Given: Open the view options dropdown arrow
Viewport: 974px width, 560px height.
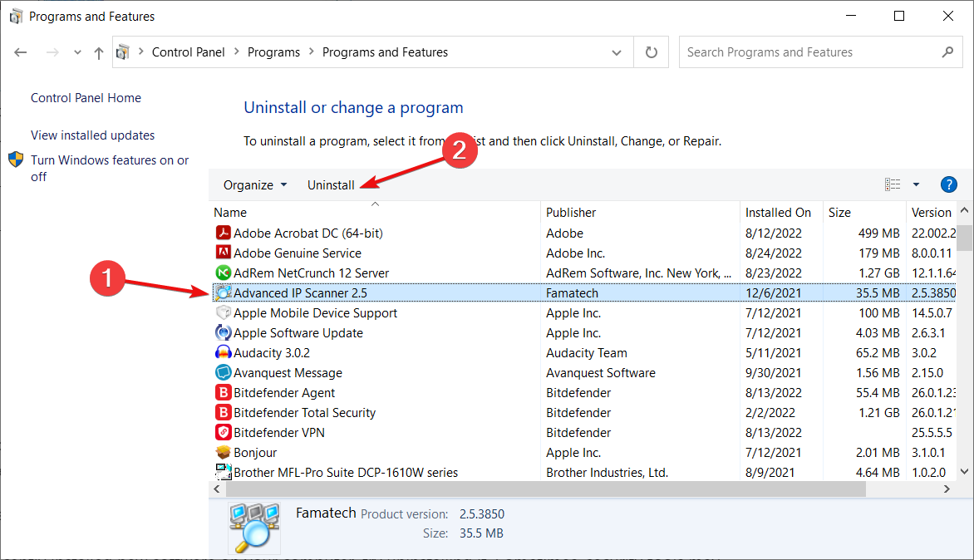Looking at the screenshot, I should (x=916, y=184).
